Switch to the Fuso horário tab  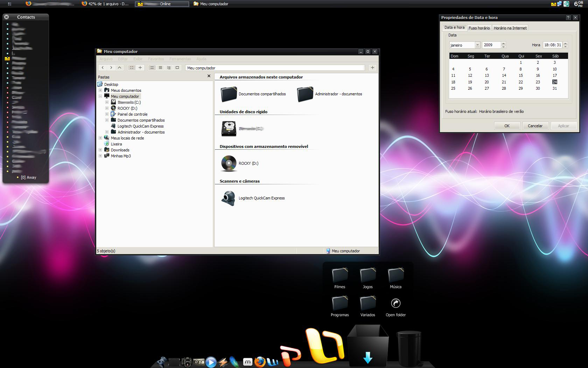479,28
